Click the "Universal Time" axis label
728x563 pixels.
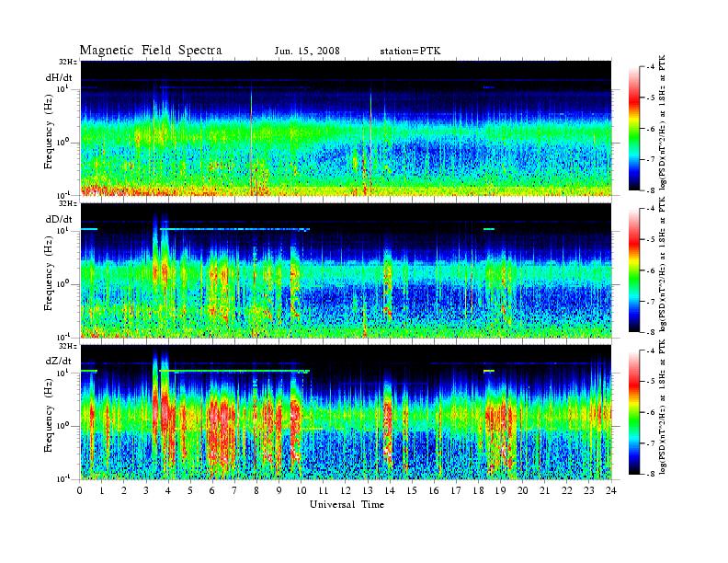click(347, 504)
